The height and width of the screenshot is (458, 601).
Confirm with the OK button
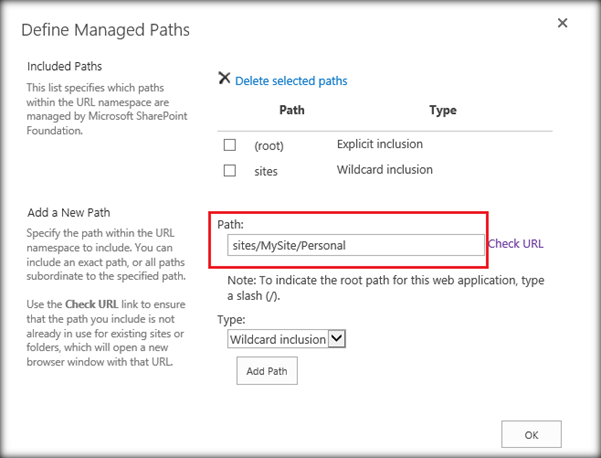pyautogui.click(x=531, y=434)
